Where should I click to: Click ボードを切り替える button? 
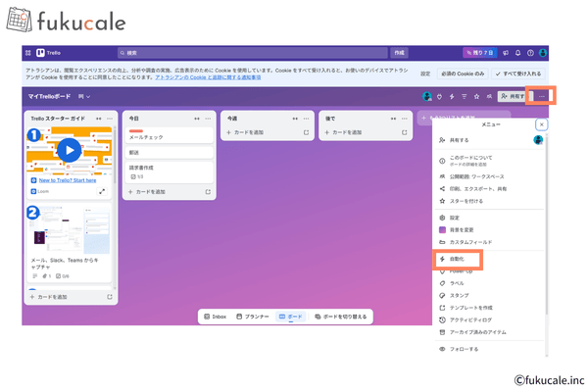coord(343,317)
